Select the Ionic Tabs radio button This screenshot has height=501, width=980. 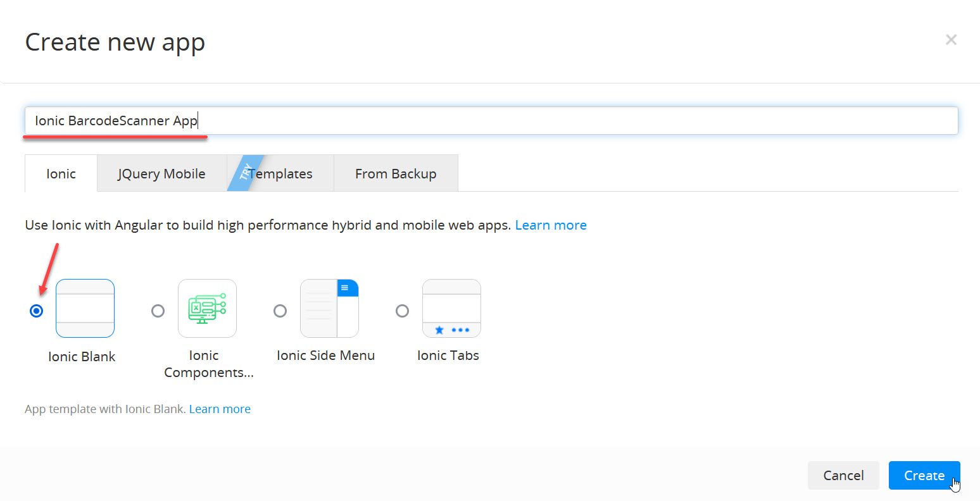(x=402, y=311)
